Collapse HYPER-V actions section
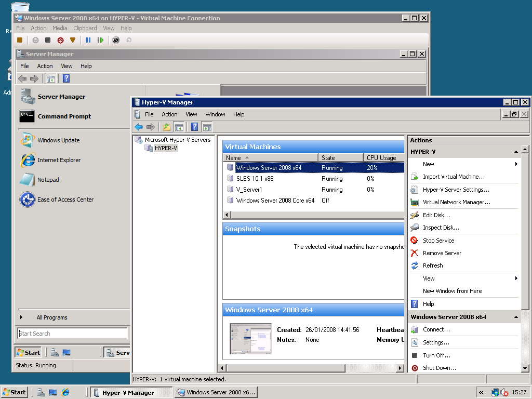The image size is (532, 399). [516, 152]
